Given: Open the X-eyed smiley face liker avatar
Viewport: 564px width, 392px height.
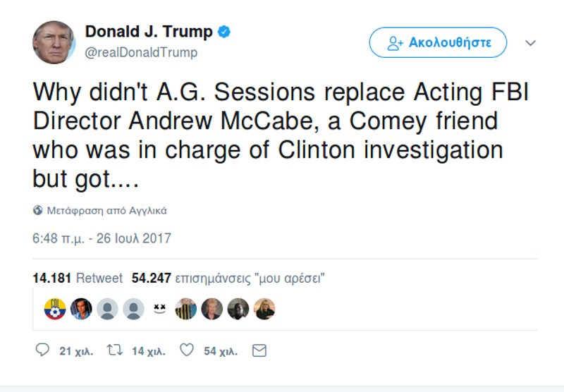Looking at the screenshot, I should tap(159, 309).
